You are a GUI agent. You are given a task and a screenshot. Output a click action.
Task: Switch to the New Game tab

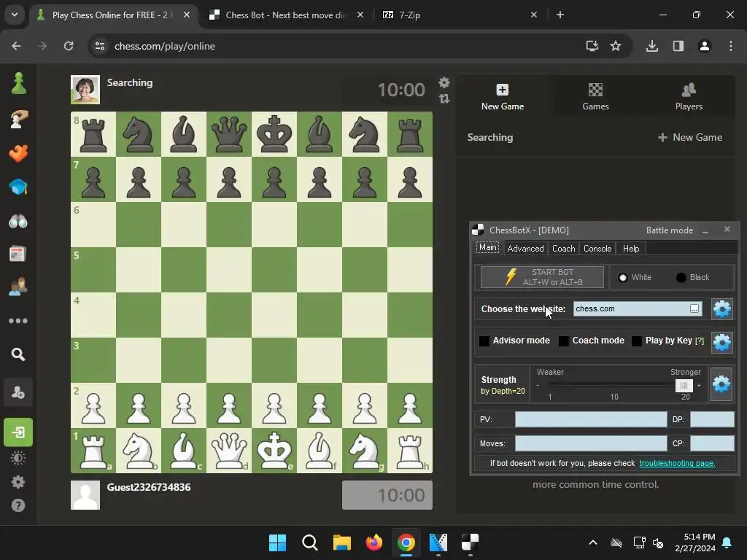[x=502, y=97]
